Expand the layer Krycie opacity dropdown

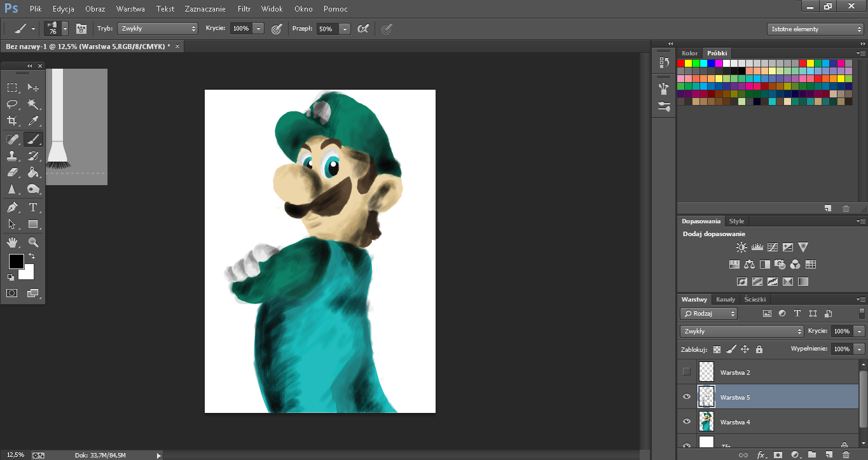(x=860, y=331)
